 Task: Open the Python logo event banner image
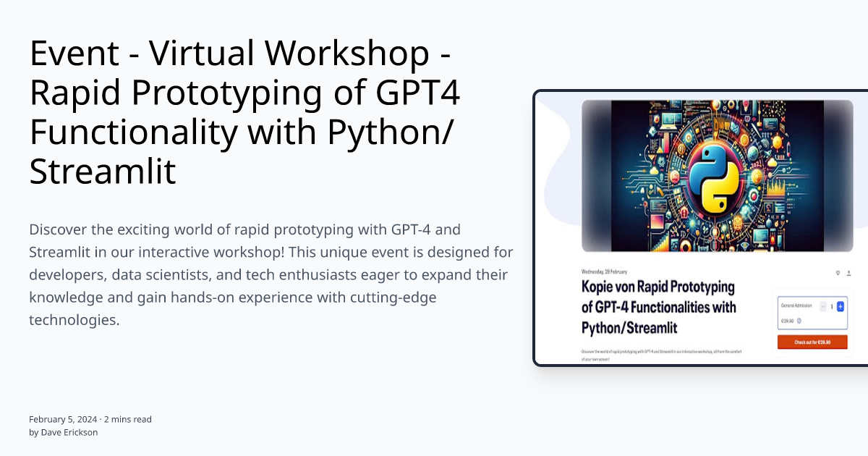(x=718, y=176)
